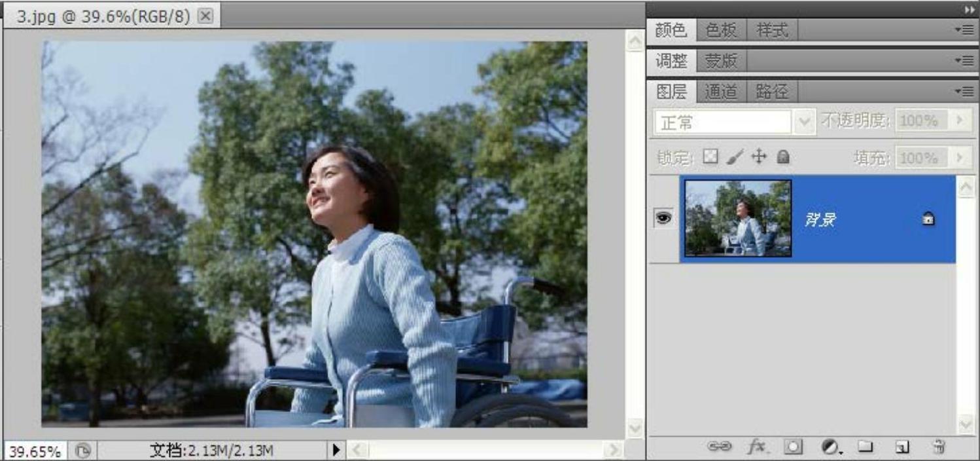The width and height of the screenshot is (980, 461).
Task: Switch to the 通道 tab
Action: coord(721,92)
